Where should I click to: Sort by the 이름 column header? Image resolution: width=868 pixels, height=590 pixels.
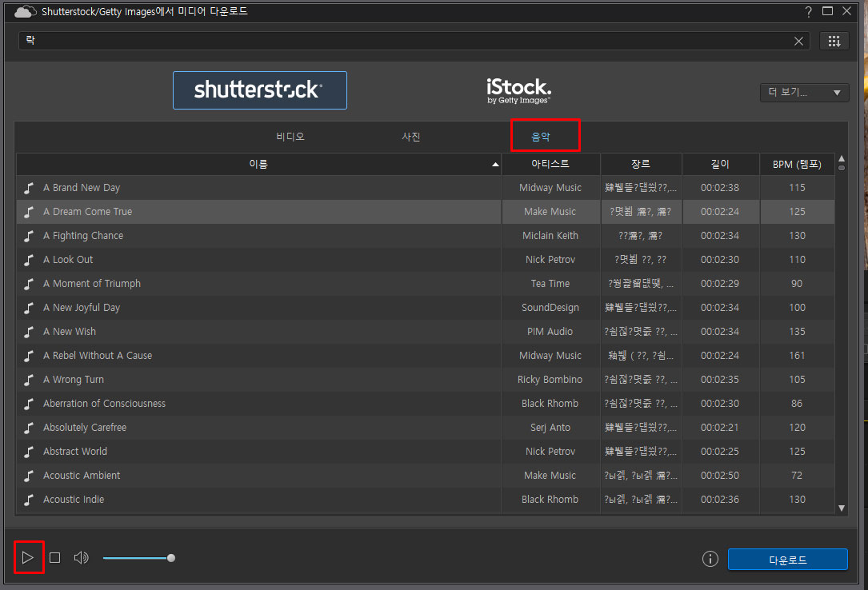pyautogui.click(x=258, y=164)
